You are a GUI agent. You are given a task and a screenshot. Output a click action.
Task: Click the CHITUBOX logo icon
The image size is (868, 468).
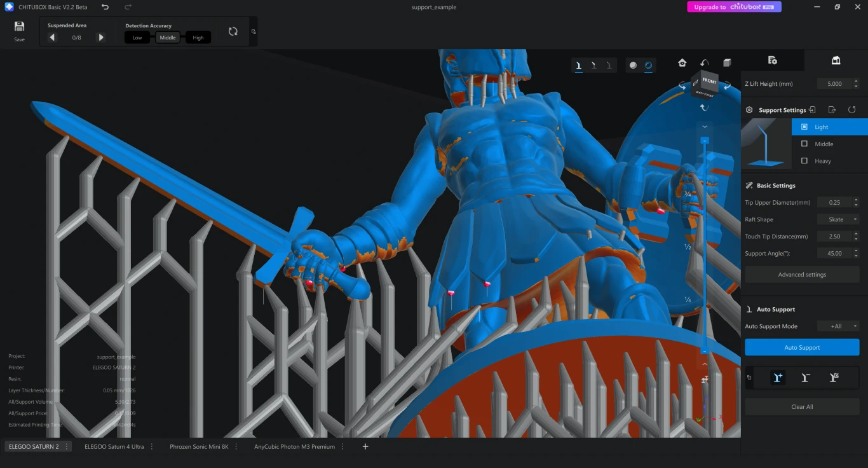tap(9, 7)
